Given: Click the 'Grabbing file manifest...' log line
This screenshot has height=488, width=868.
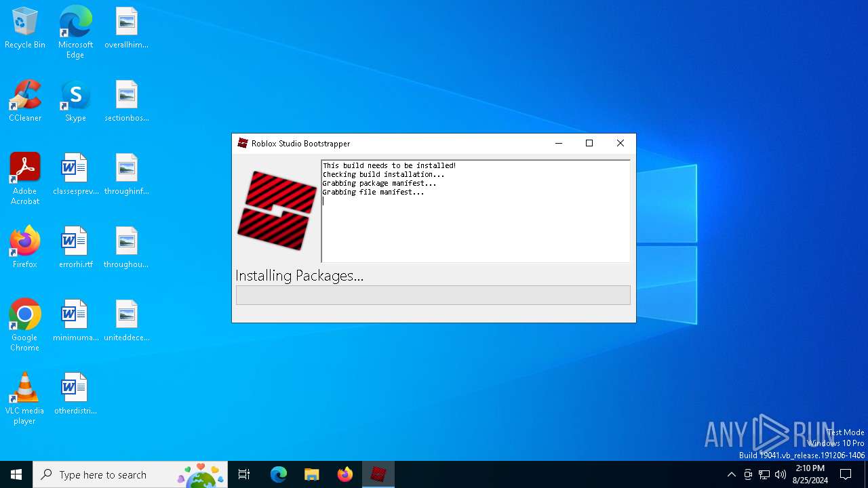Looking at the screenshot, I should tap(373, 192).
